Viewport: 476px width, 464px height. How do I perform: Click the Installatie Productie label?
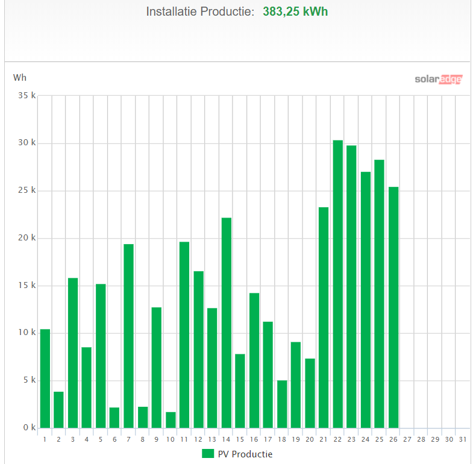click(200, 12)
